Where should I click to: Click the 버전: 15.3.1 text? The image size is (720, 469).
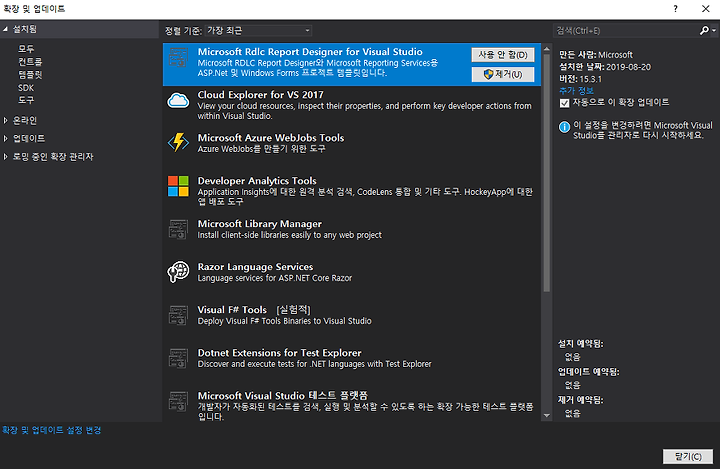580,79
